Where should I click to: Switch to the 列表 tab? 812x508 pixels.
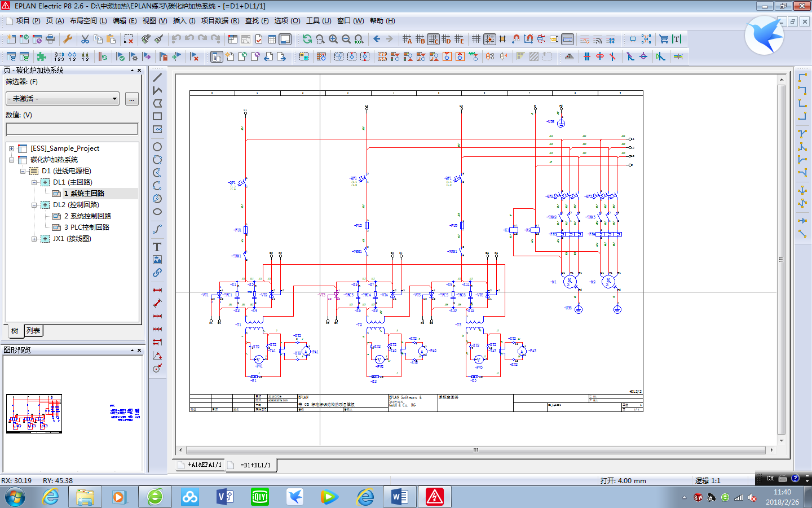click(33, 331)
